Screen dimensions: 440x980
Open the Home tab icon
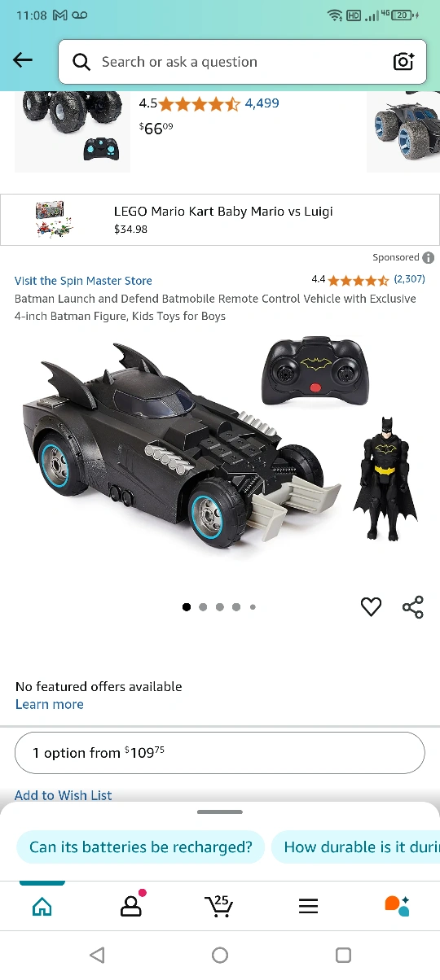click(42, 906)
